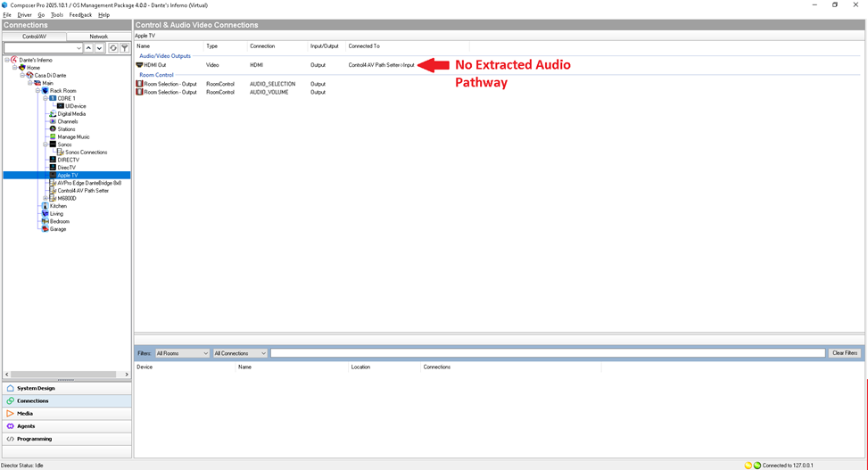Screen dimensions: 868x470
Task: Select the CORE 1 controller icon
Action: (x=53, y=98)
